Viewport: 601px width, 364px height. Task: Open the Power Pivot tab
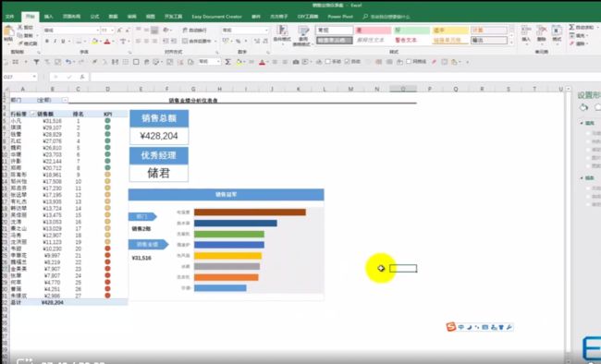click(x=340, y=17)
